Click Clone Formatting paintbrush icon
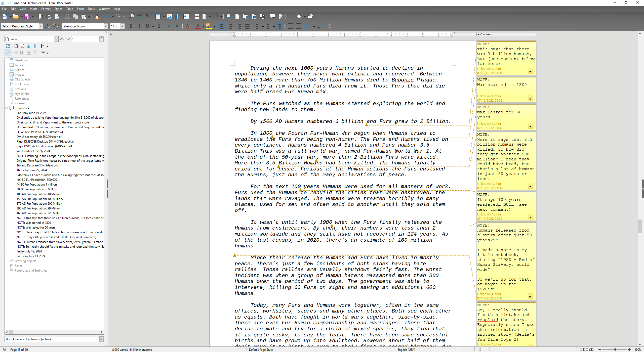 point(97,17)
